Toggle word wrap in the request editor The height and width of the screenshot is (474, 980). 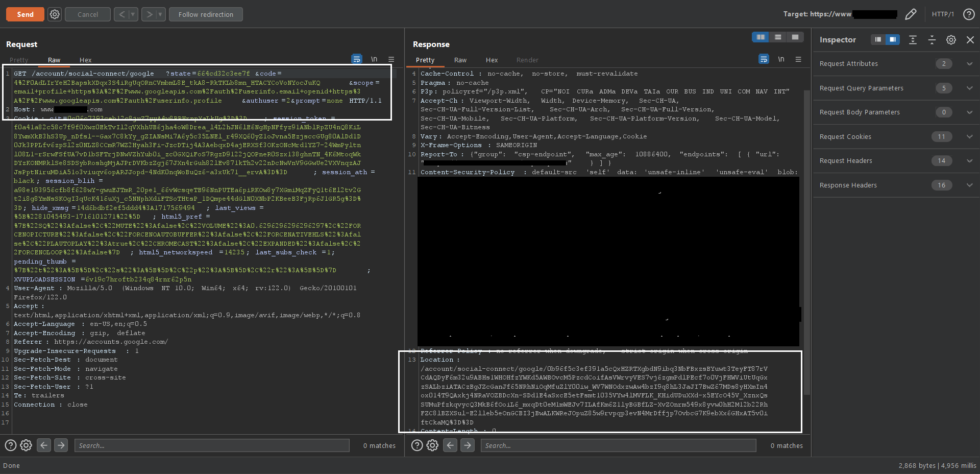[357, 59]
